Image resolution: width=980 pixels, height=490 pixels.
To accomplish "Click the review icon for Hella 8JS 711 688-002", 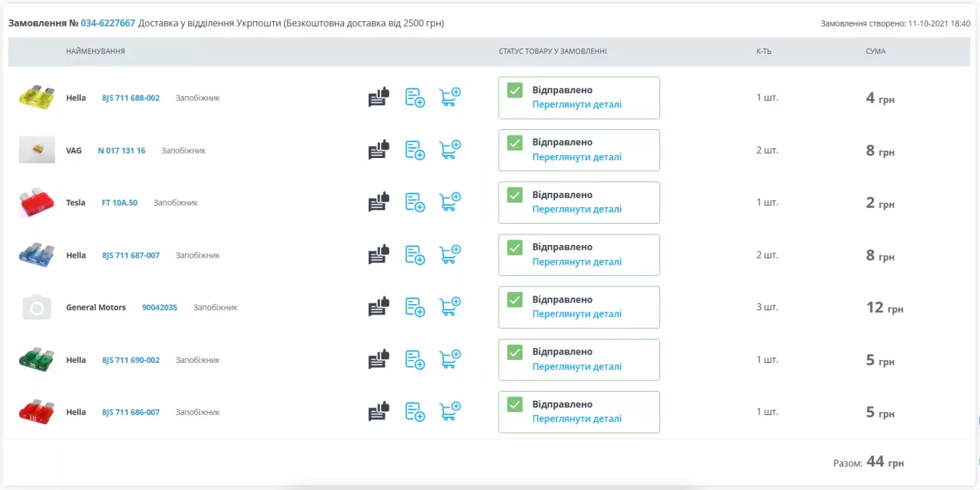I will pyautogui.click(x=378, y=98).
